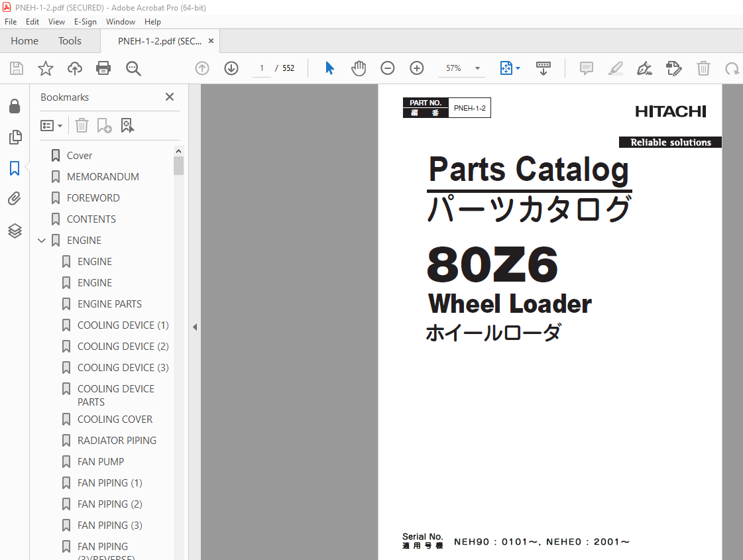743x560 pixels.
Task: Open the File menu
Action: 11,22
